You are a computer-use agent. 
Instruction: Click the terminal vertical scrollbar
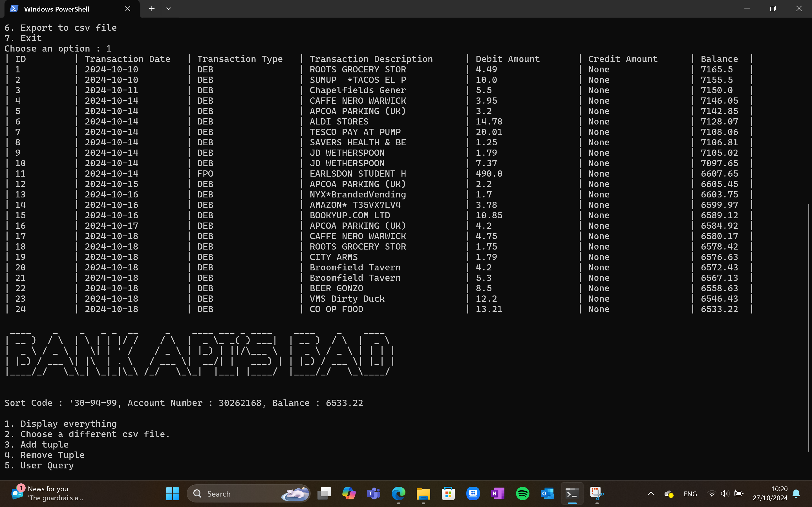[x=809, y=327]
